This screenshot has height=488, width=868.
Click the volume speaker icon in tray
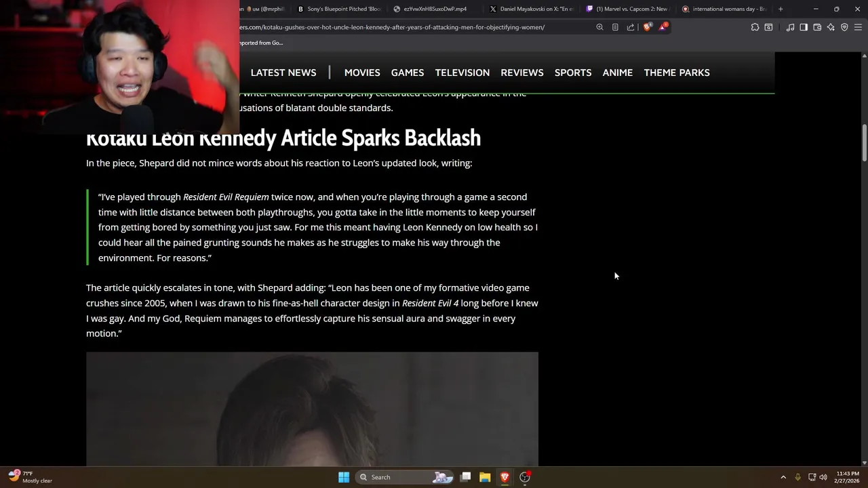pos(823,477)
